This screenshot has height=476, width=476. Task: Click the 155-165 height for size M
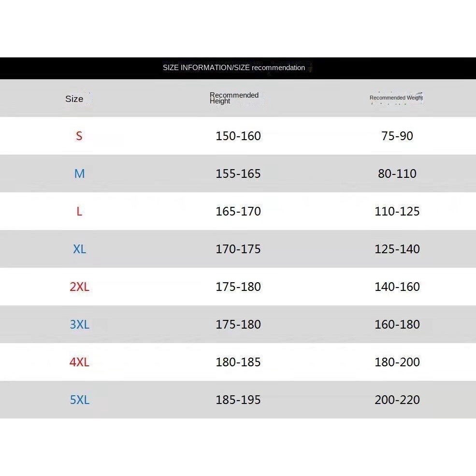tap(238, 173)
